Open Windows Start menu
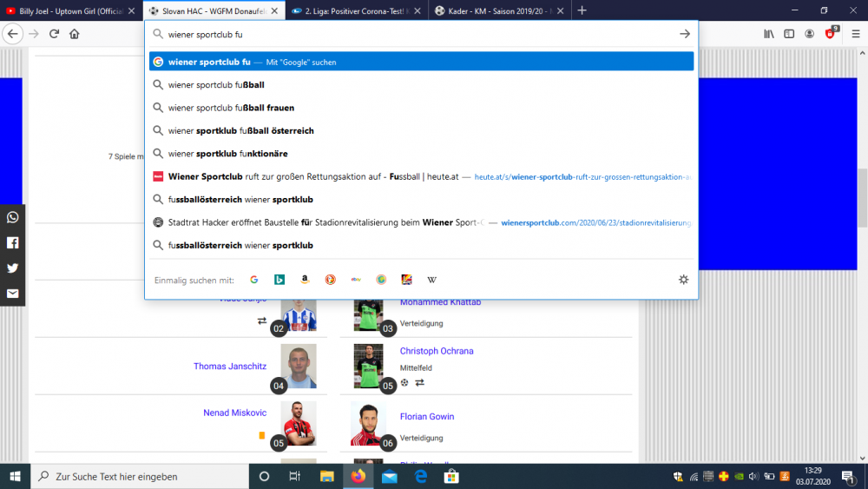This screenshot has width=868, height=489. [15, 476]
